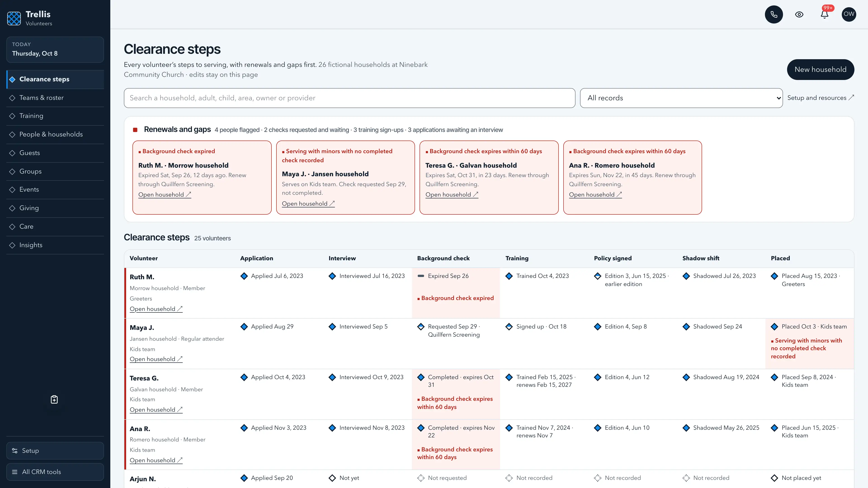Click Teresa G. Applied Oct 4, 2023 diamond
Screen dimensions: 868x488
244,377
